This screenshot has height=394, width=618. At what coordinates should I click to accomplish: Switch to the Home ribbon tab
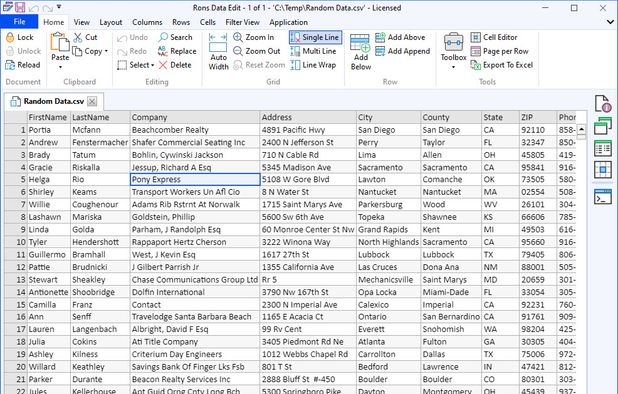coord(54,22)
